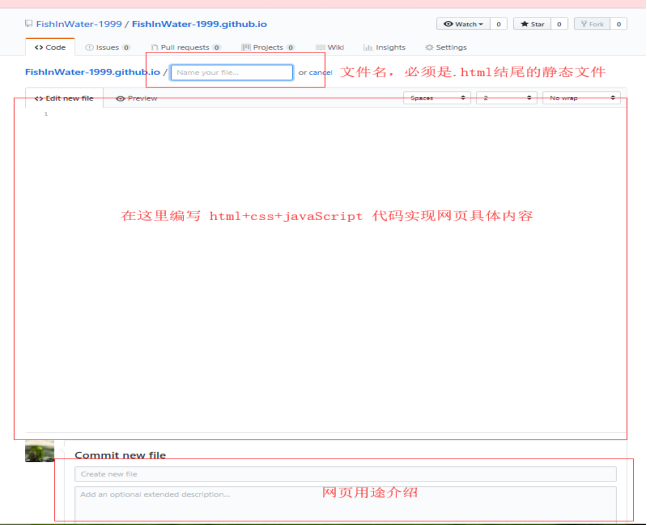Image resolution: width=647 pixels, height=525 pixels.
Task: Click the user avatar thumbnail
Action: click(x=40, y=451)
